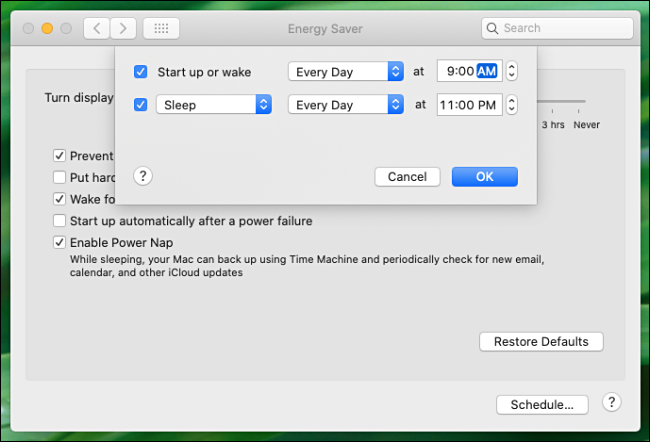Open the Schedule... button
The width and height of the screenshot is (650, 442).
(x=542, y=405)
